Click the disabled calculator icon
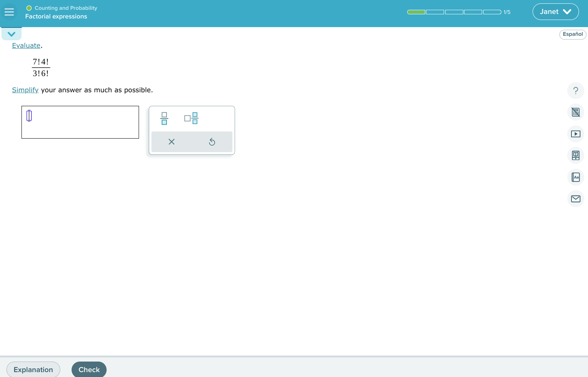 pyautogui.click(x=576, y=112)
